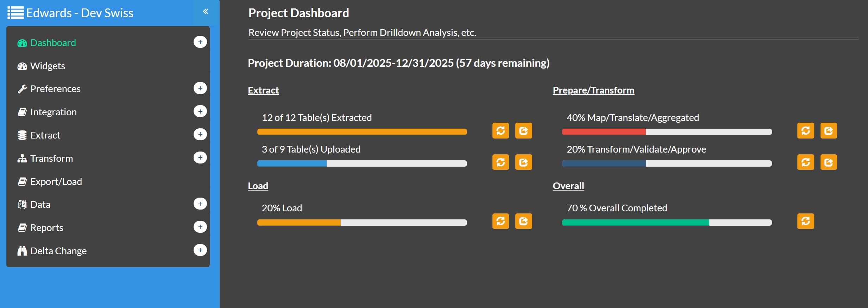868x308 pixels.
Task: Click the Transform sitemap icon
Action: pos(22,158)
